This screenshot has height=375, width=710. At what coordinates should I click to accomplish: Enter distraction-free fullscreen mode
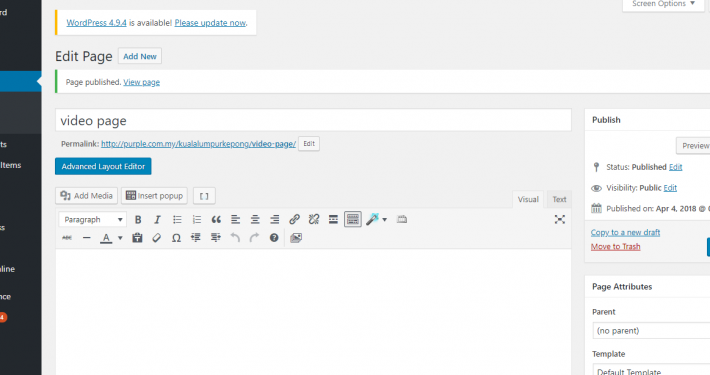tap(560, 220)
